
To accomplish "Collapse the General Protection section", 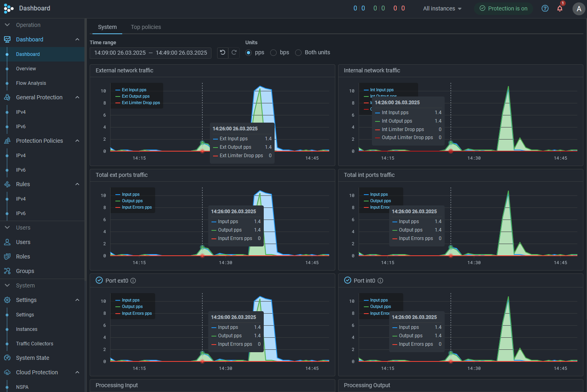I will pos(77,97).
